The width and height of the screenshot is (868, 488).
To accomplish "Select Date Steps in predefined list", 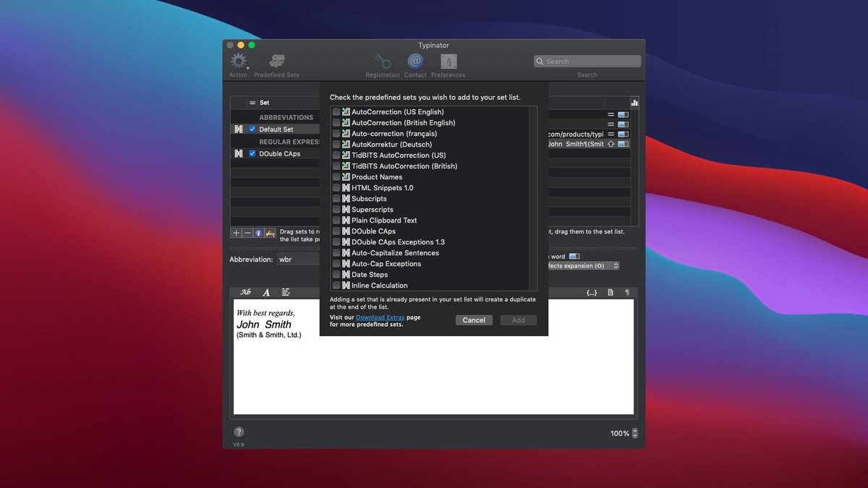I will [x=370, y=275].
